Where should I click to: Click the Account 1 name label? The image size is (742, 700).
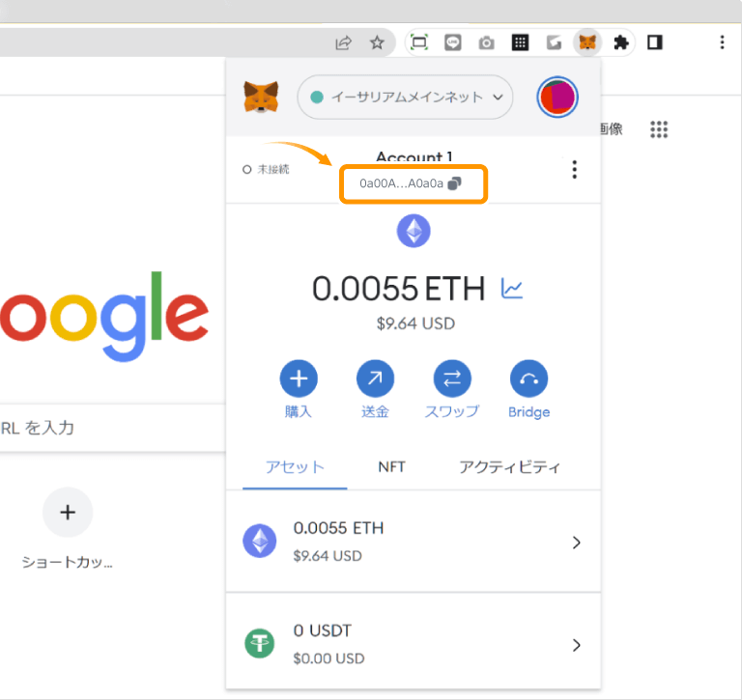coord(414,156)
